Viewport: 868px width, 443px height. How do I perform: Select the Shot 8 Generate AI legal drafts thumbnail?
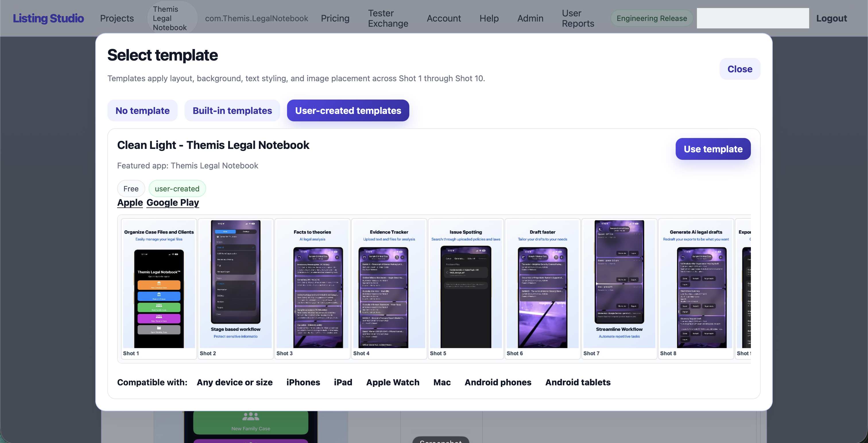(696, 289)
